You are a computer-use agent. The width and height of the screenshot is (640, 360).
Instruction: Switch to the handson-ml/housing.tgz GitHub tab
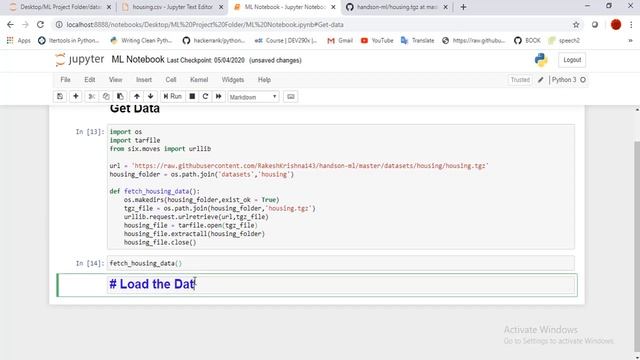tap(396, 7)
